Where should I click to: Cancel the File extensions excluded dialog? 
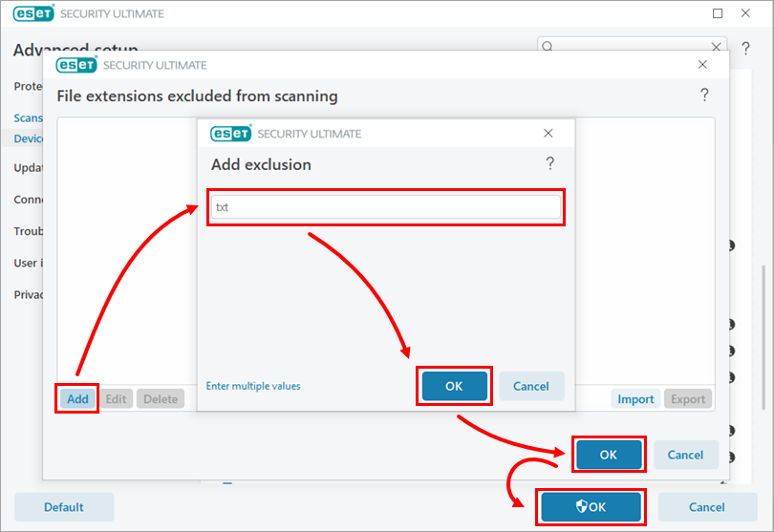pos(685,455)
